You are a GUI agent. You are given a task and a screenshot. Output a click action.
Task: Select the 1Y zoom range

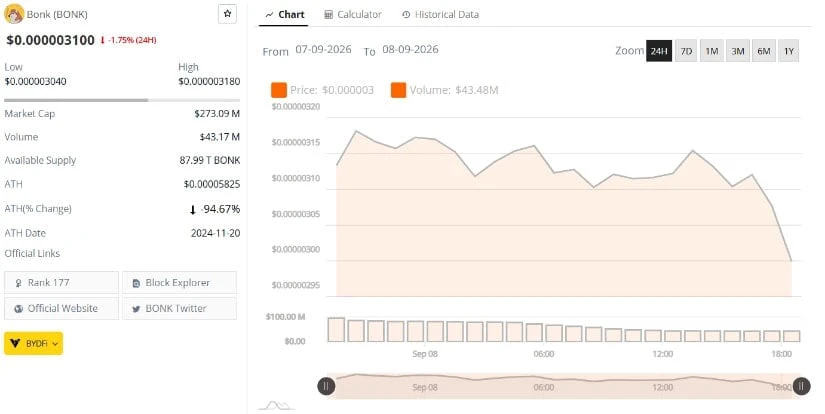[x=789, y=51]
